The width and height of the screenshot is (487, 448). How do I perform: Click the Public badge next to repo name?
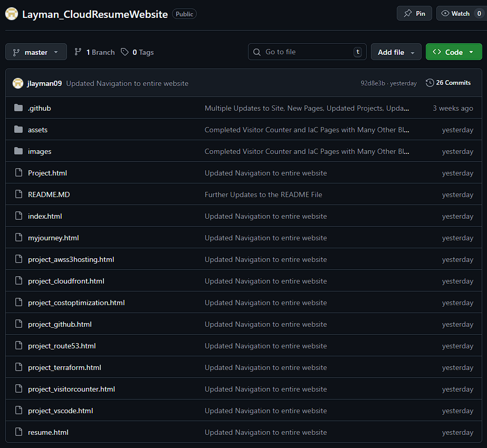(x=184, y=14)
